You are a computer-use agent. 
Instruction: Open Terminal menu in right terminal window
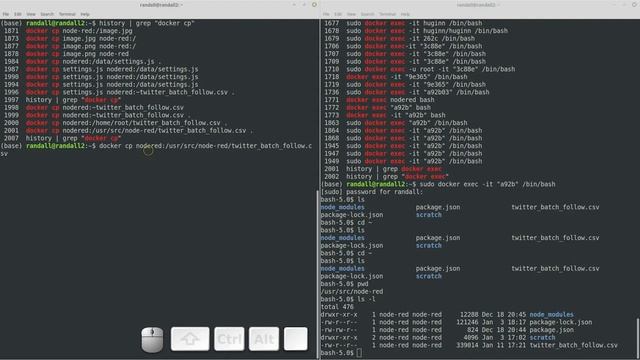387,14
